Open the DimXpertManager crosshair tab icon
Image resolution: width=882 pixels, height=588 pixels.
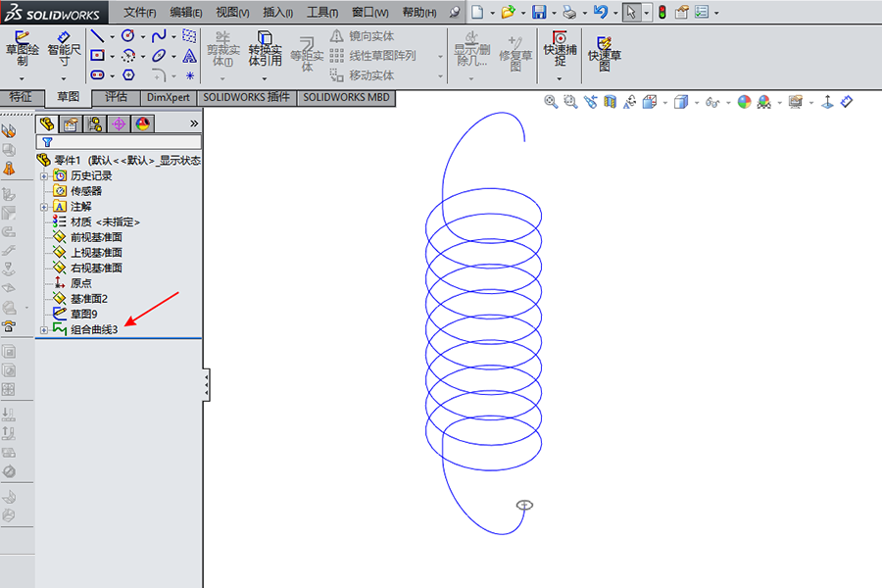tap(119, 123)
